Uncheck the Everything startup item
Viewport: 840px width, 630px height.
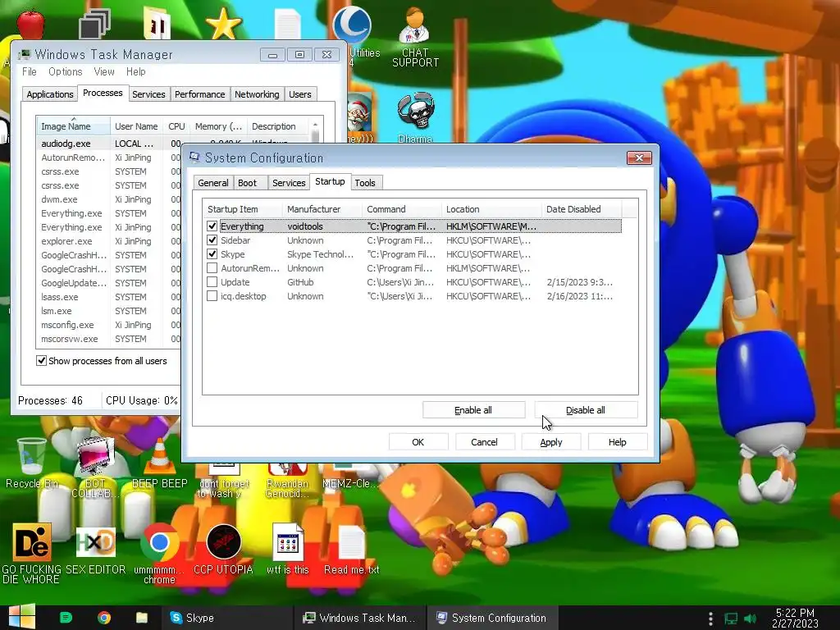click(212, 226)
